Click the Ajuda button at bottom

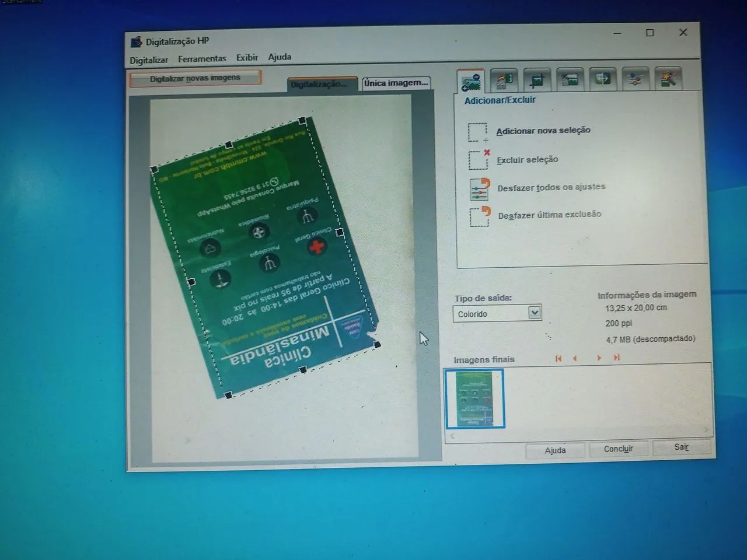click(x=555, y=450)
